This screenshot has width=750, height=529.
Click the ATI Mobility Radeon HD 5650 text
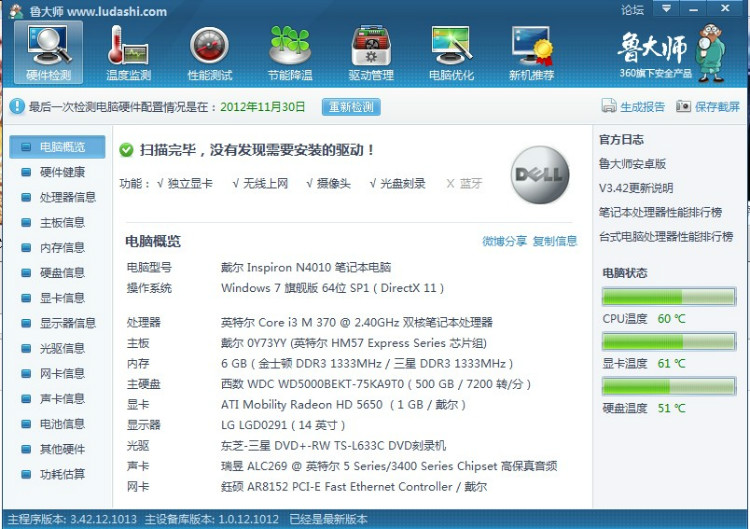343,405
